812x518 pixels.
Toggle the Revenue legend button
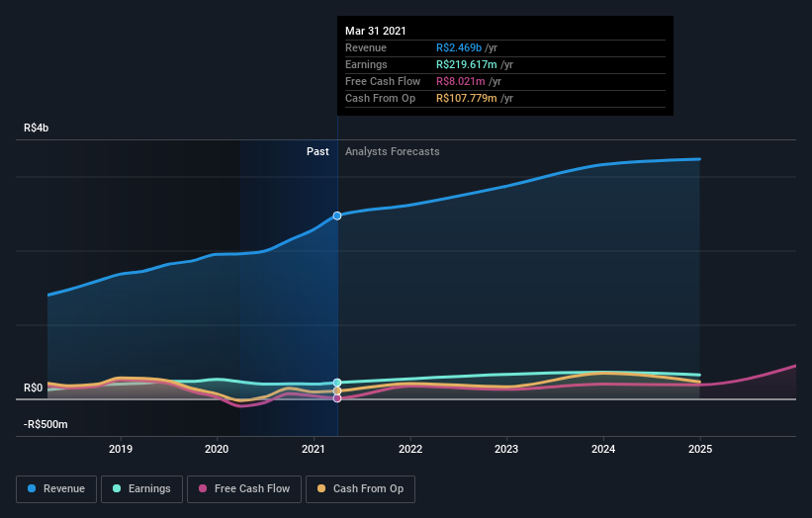tap(56, 489)
